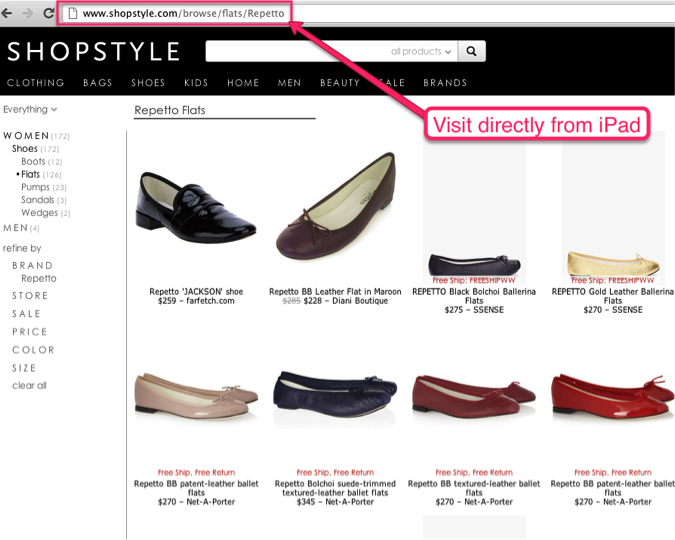The height and width of the screenshot is (540, 675).
Task: Click the browser back arrow
Action: [x=8, y=14]
